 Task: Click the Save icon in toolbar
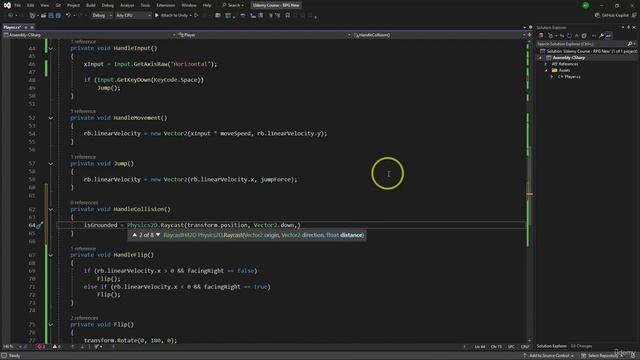tap(51, 16)
